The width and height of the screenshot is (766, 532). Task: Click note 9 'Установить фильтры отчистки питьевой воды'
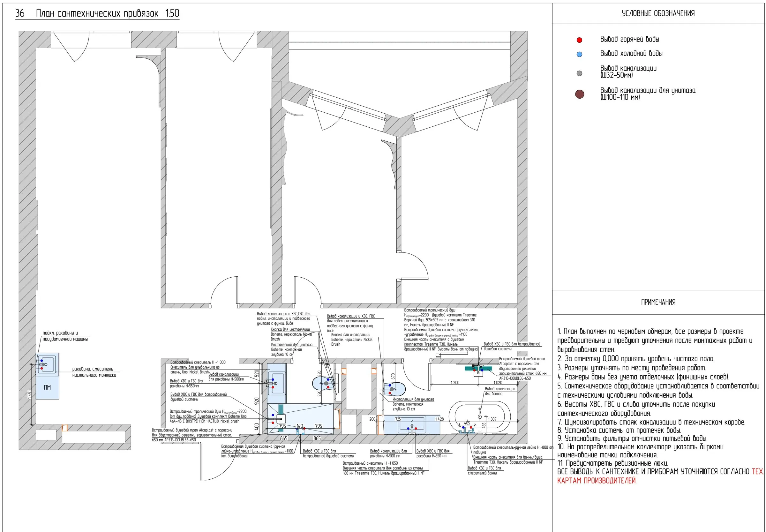pos(632,438)
